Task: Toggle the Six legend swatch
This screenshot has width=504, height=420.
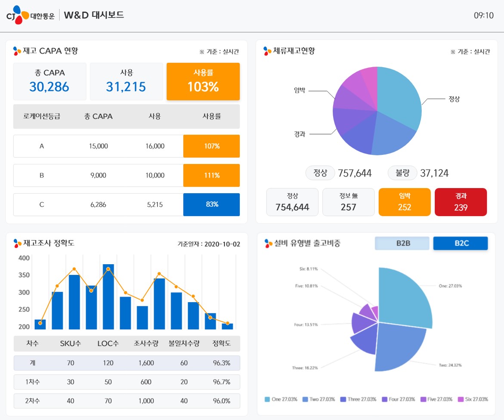Action: point(461,399)
